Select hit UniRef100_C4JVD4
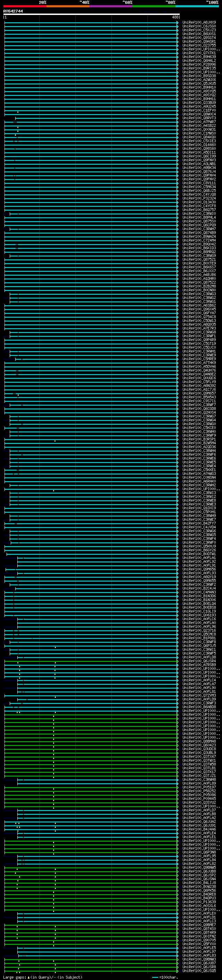 pyautogui.click(x=199, y=527)
